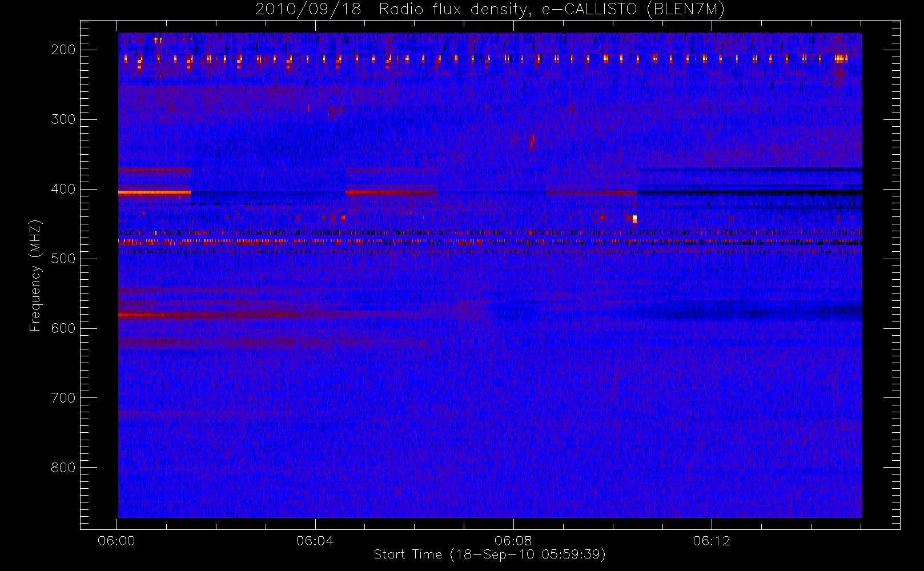Viewport: 924px width, 571px height.
Task: Click the 'Frequency (MHZ)' axis label
Action: (x=35, y=275)
